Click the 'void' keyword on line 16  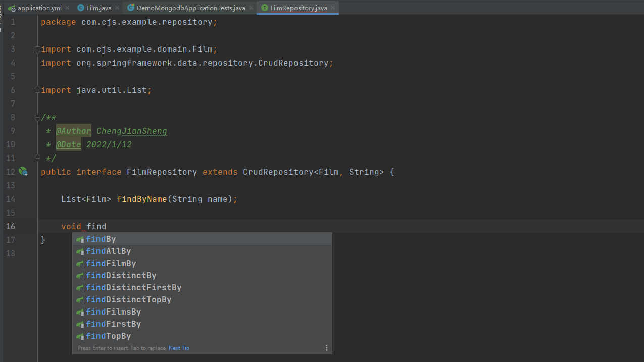click(x=71, y=226)
